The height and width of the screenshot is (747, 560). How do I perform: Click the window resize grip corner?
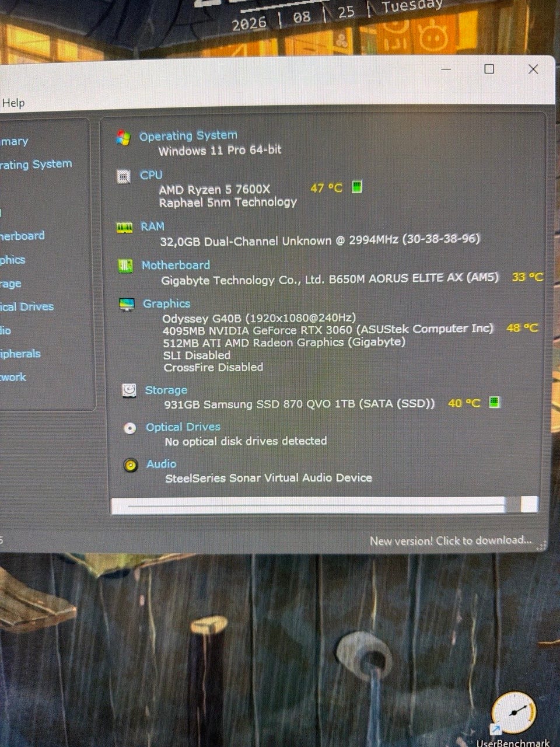(x=542, y=545)
